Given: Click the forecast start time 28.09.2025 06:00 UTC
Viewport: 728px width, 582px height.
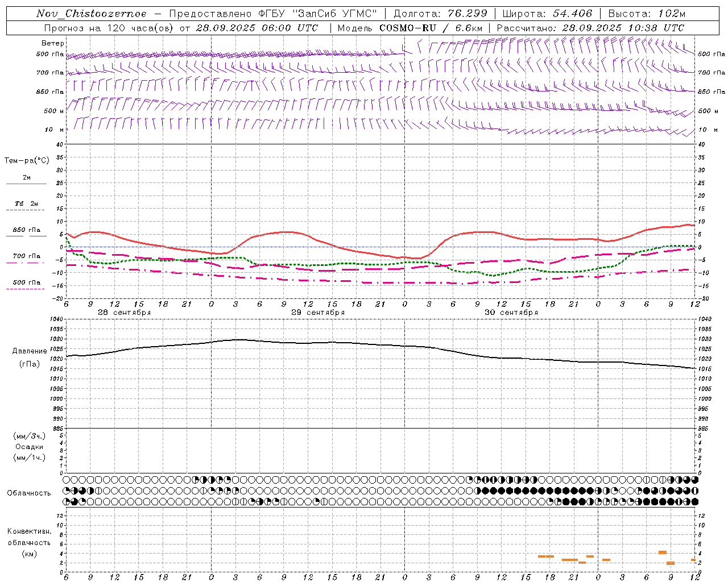Looking at the screenshot, I should [x=257, y=28].
